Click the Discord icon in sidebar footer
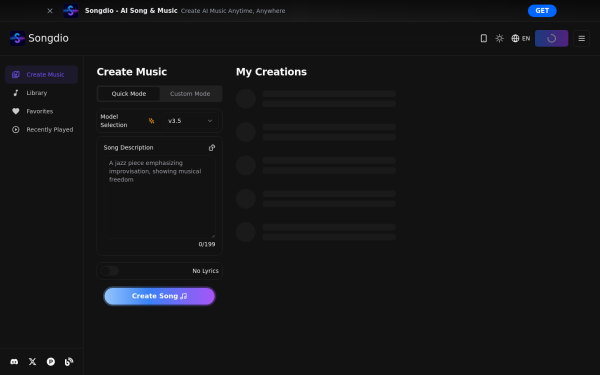This screenshot has width=600, height=375. [x=14, y=362]
